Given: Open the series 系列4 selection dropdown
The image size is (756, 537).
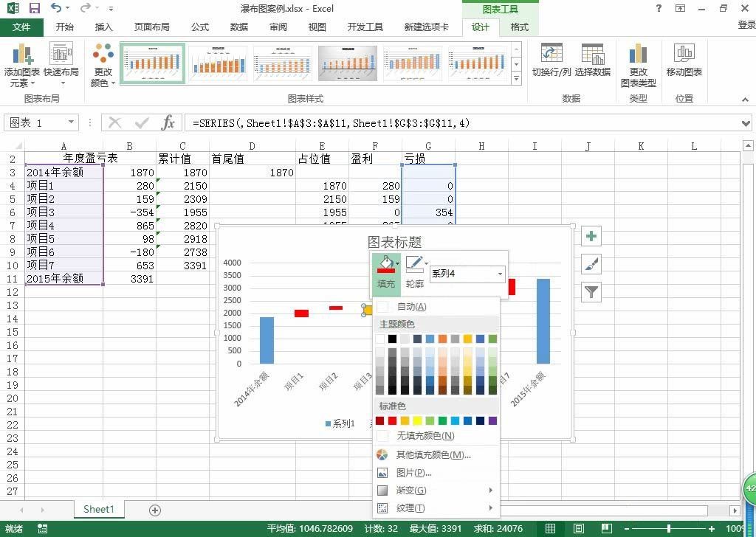Looking at the screenshot, I should (500, 274).
